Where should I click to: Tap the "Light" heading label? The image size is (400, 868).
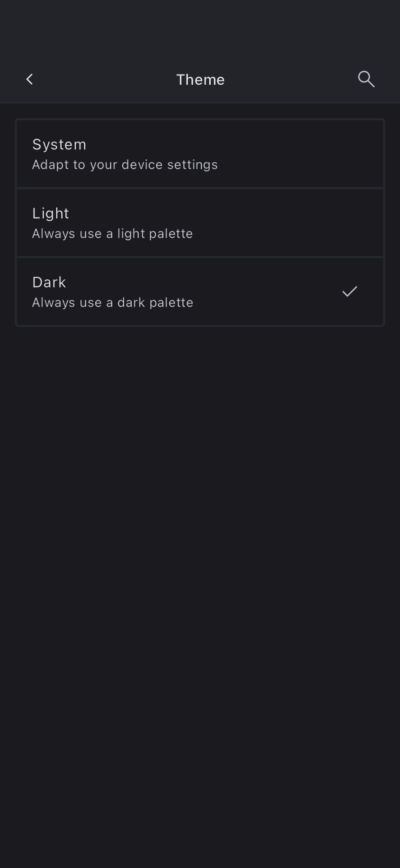[x=51, y=213]
